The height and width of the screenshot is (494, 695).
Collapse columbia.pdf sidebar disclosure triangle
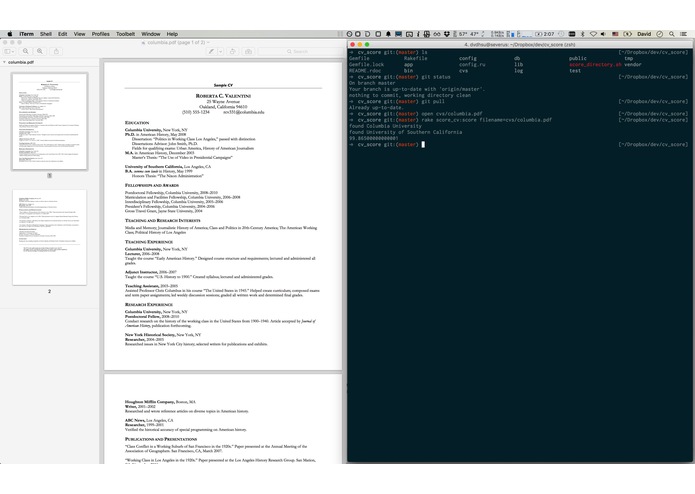point(4,62)
